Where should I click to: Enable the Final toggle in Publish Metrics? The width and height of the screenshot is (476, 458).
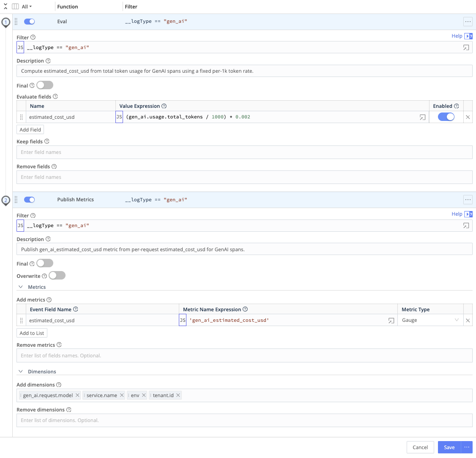45,263
